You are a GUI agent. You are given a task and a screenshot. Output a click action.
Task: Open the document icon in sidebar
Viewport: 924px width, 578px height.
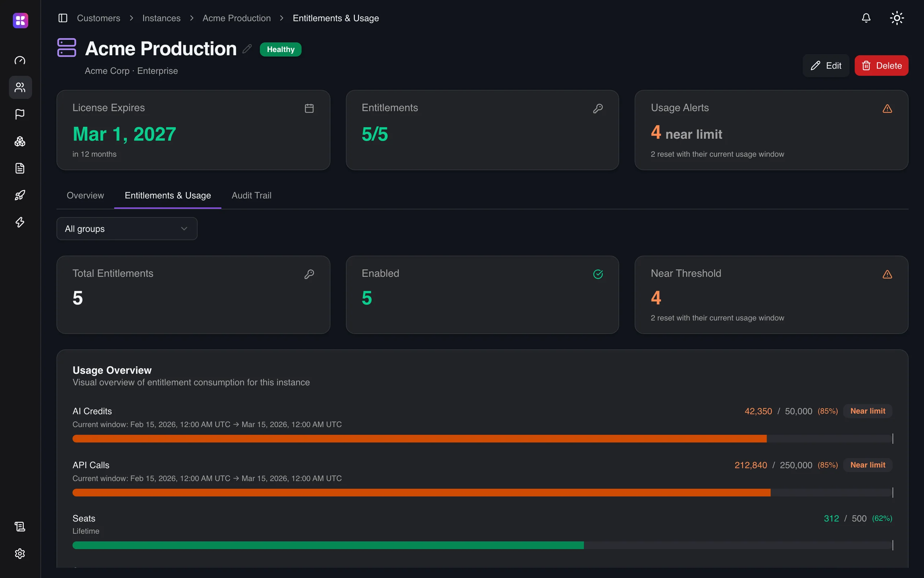coord(20,168)
